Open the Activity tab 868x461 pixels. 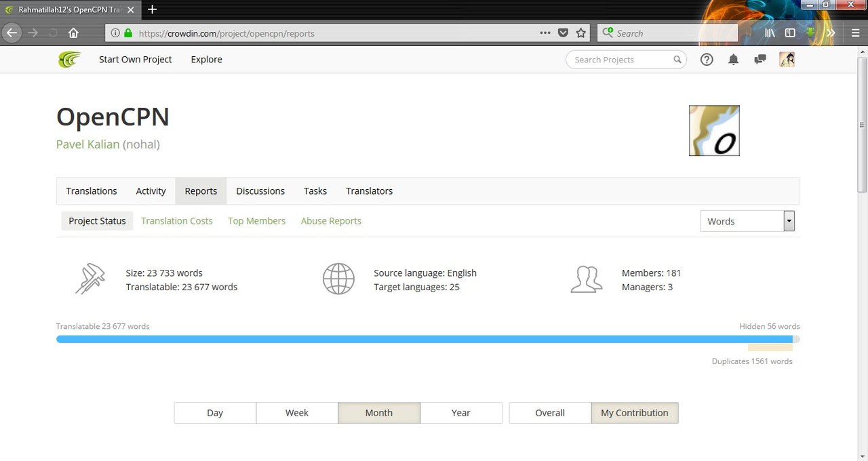tap(151, 191)
